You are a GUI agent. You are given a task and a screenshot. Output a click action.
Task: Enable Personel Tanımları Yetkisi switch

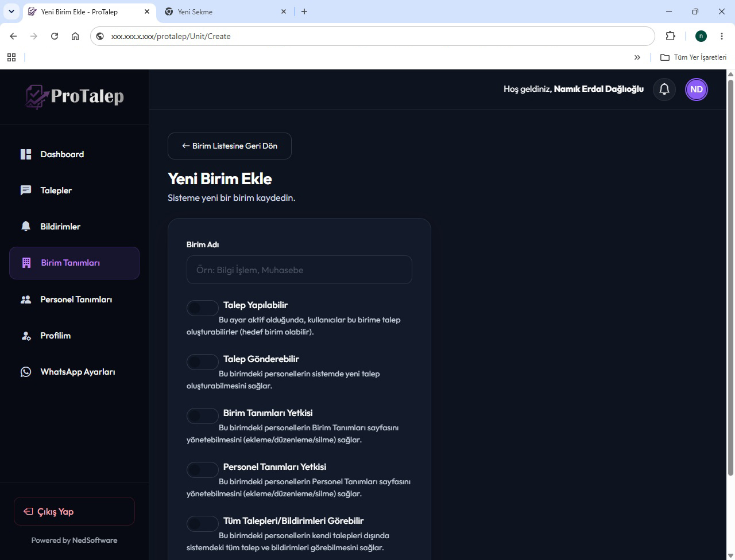coord(203,470)
